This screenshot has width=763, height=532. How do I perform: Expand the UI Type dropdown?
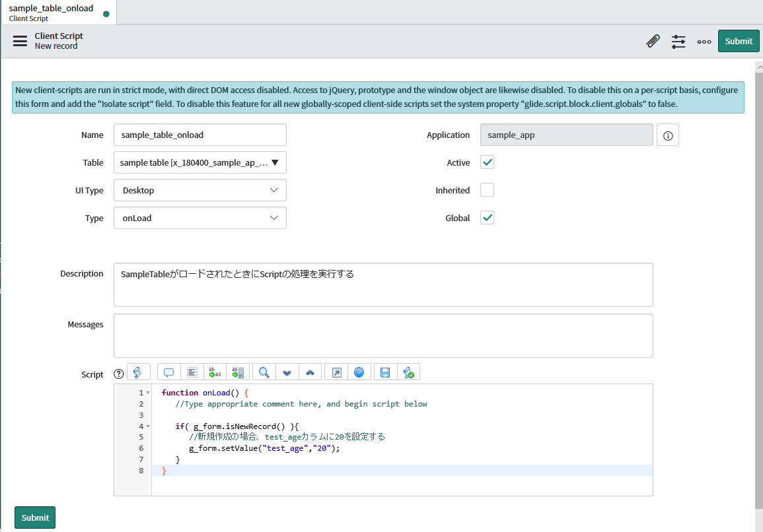pos(200,190)
